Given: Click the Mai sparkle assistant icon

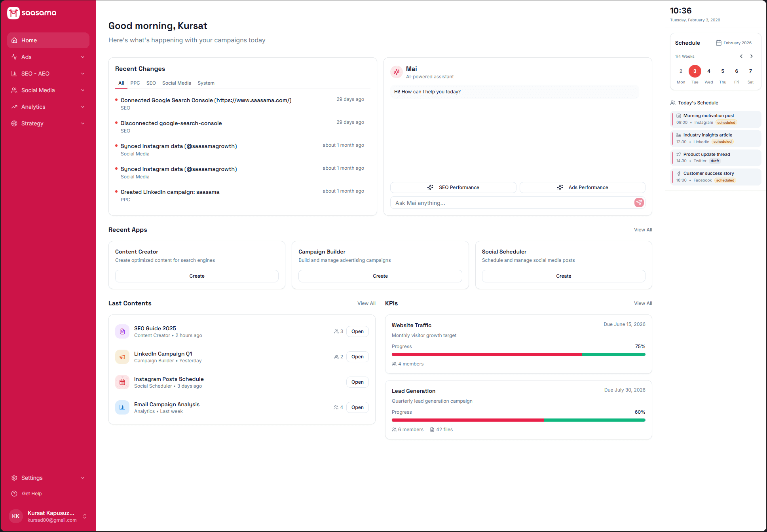Looking at the screenshot, I should 396,72.
